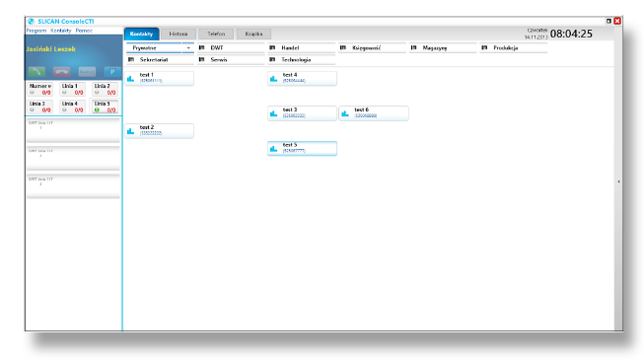Click the test 4 contact name
Viewport: 644px width, 362px height.
(x=290, y=75)
